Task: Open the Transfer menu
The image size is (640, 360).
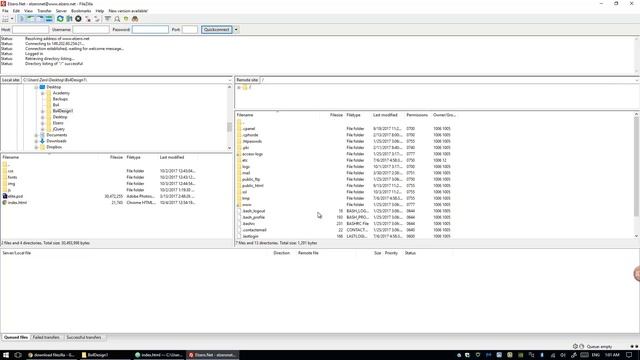Action: pos(44,11)
